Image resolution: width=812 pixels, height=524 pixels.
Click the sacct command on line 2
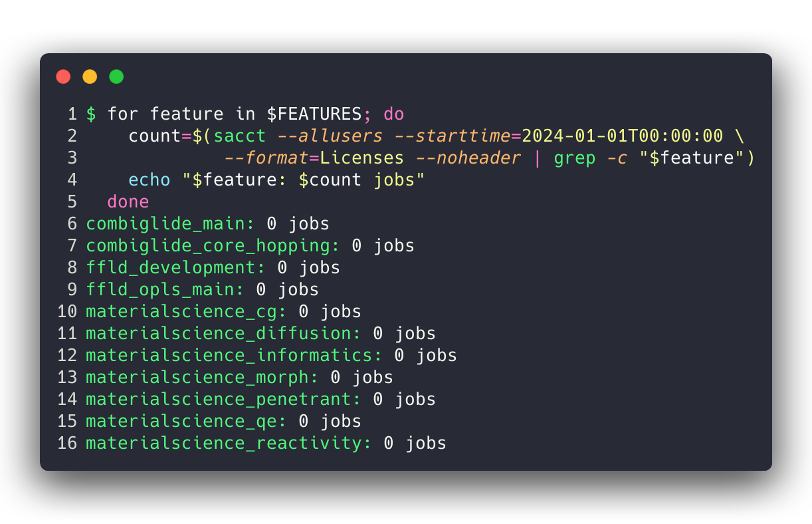240,136
